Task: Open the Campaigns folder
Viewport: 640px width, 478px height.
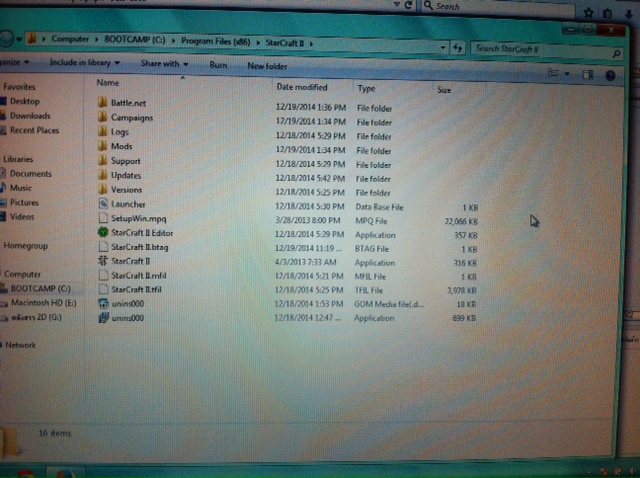Action: click(x=131, y=118)
